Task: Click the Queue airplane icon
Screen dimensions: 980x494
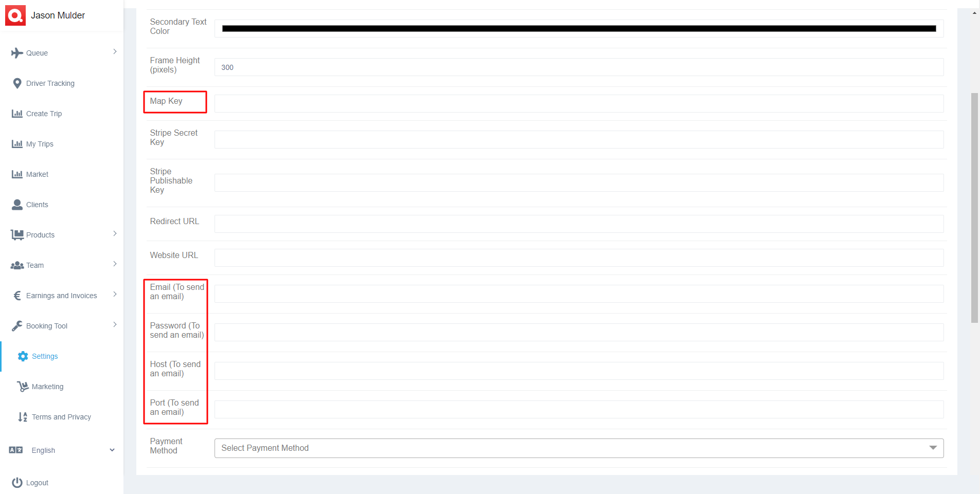Action: pos(17,53)
